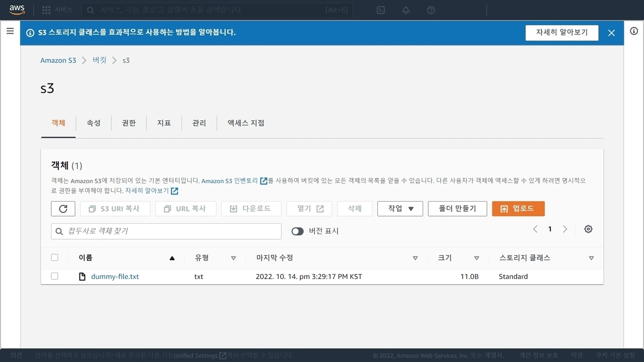
Task: Click the 서비스 label in header
Action: pyautogui.click(x=64, y=10)
